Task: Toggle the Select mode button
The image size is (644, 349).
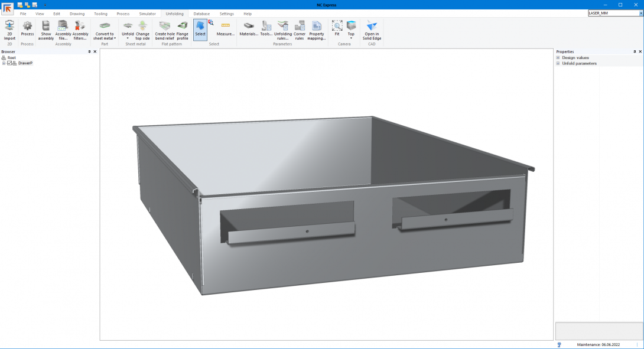Action: 200,28
